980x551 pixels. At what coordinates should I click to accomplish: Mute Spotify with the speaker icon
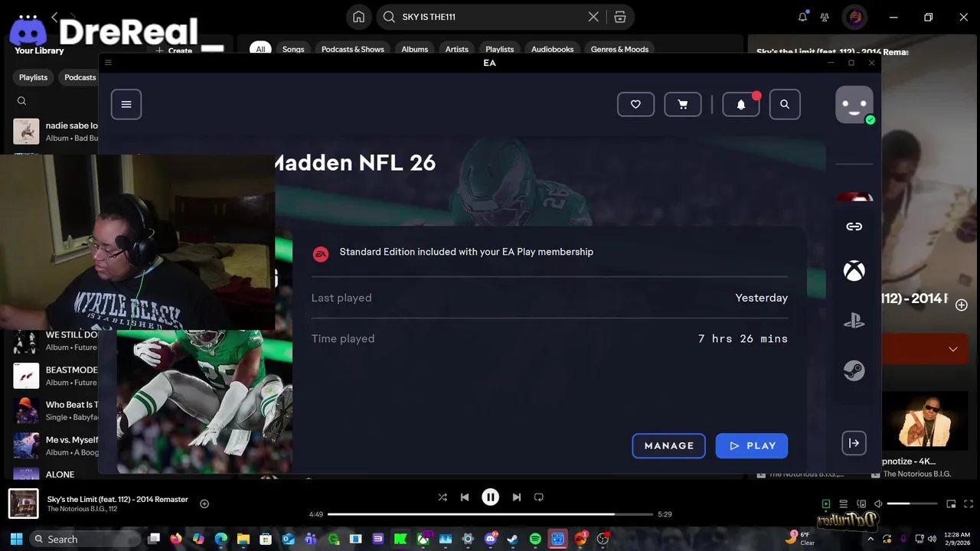pyautogui.click(x=878, y=504)
